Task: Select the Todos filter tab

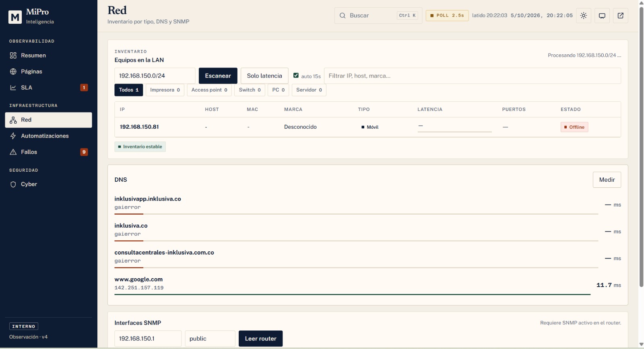Action: (x=129, y=90)
